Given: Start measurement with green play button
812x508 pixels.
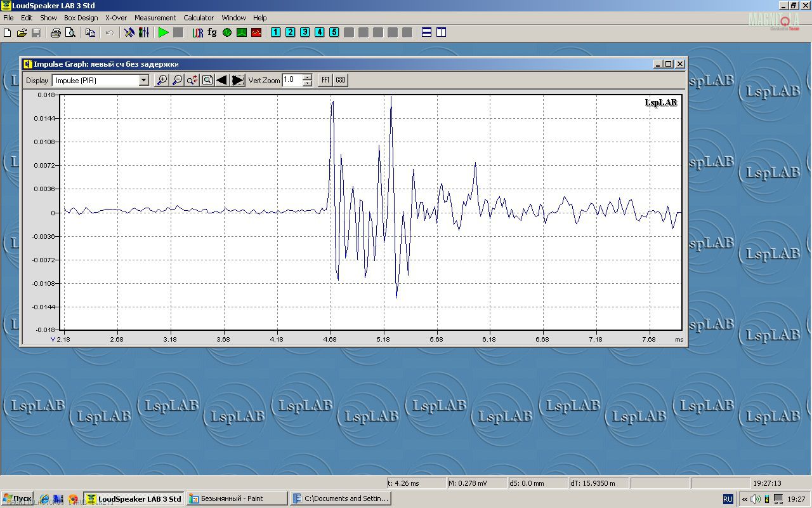Looking at the screenshot, I should pyautogui.click(x=163, y=32).
